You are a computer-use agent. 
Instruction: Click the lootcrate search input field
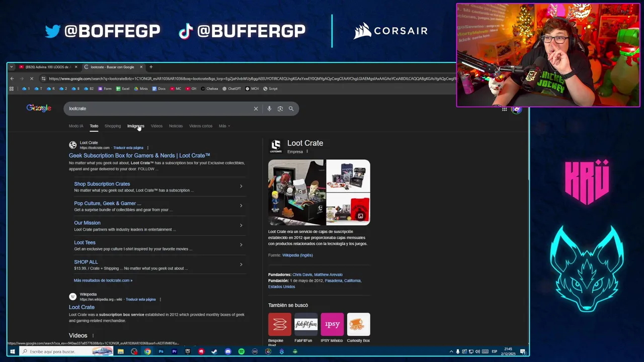click(158, 109)
